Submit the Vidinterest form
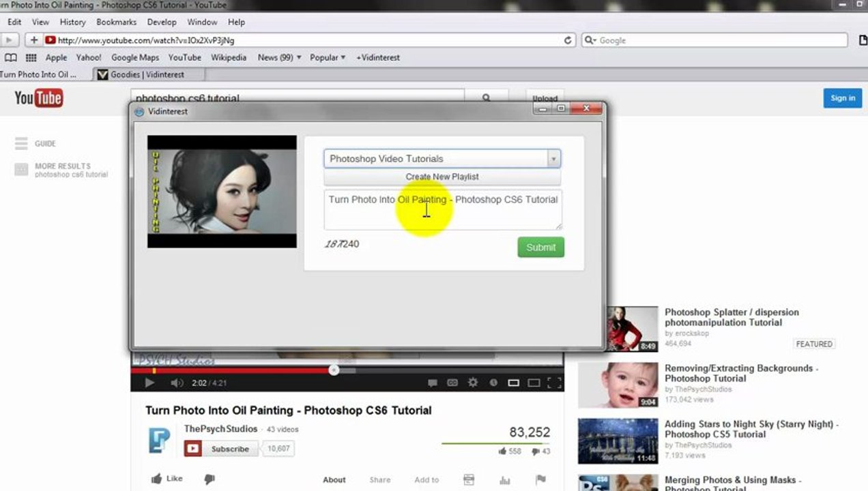The image size is (868, 491). coord(540,247)
